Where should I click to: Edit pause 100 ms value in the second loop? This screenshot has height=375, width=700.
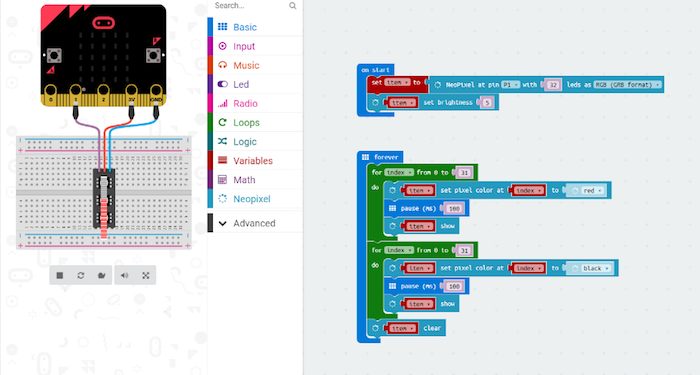pos(454,286)
